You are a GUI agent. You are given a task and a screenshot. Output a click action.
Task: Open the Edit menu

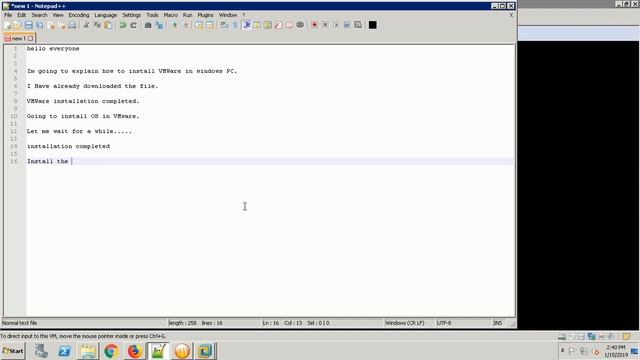[21, 15]
